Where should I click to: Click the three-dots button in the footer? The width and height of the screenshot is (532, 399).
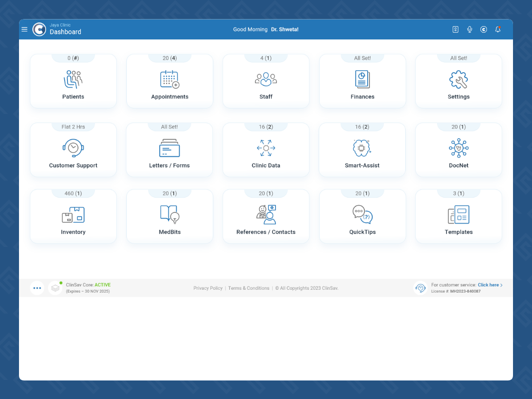[37, 288]
